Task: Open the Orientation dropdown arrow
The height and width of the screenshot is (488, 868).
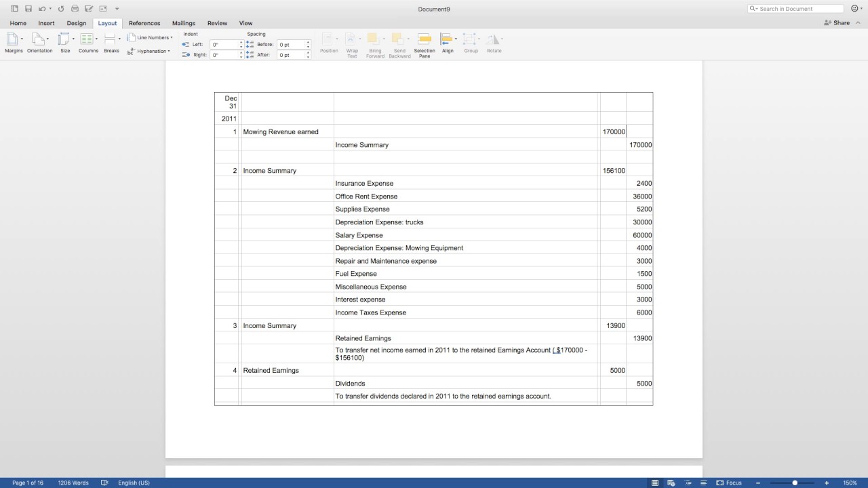Action: coord(47,39)
